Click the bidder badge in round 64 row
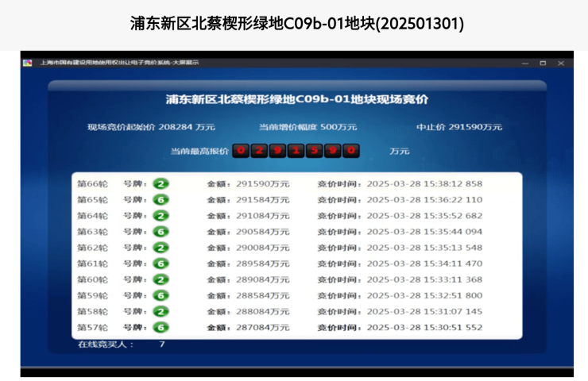 161,215
